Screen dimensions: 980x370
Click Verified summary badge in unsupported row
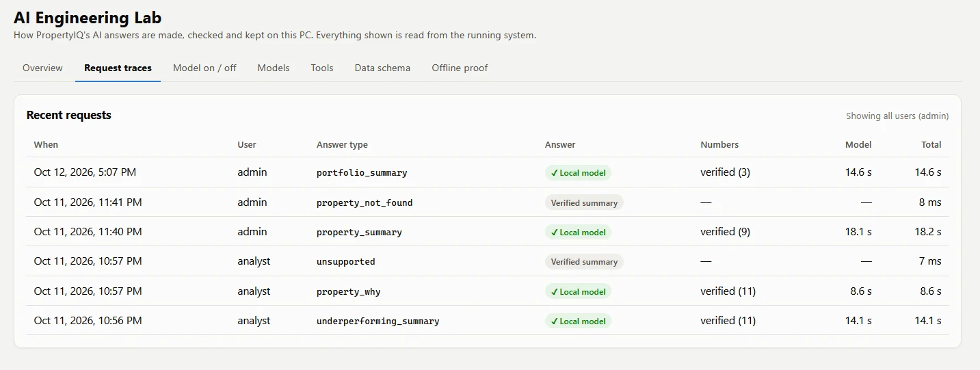[x=584, y=262]
